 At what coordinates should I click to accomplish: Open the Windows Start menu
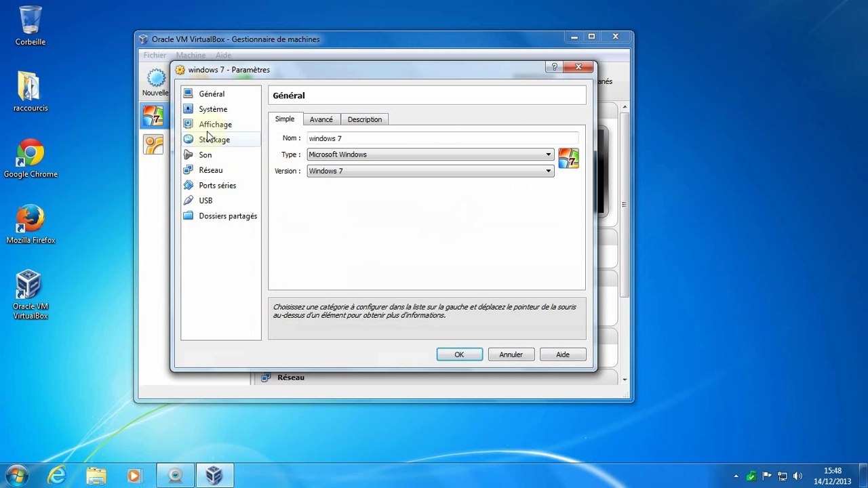pos(17,476)
